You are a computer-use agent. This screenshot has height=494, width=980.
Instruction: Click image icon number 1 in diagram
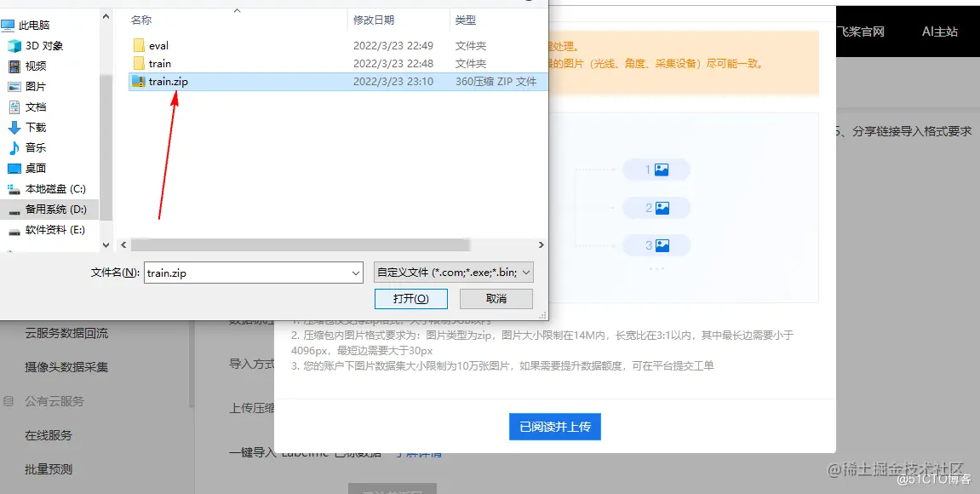(662, 169)
